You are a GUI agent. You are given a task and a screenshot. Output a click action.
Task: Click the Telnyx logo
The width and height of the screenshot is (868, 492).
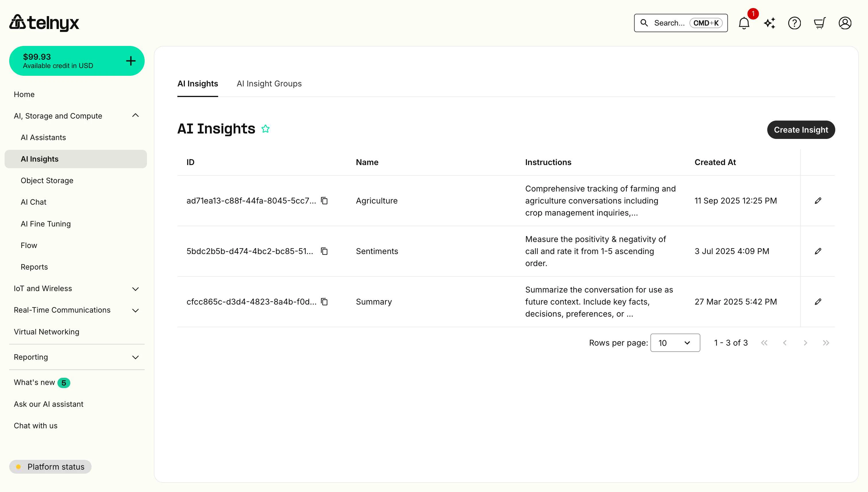point(44,23)
